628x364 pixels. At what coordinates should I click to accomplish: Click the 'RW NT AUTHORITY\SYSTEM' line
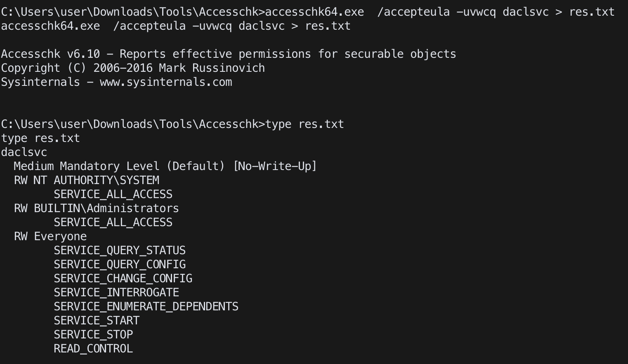point(87,180)
